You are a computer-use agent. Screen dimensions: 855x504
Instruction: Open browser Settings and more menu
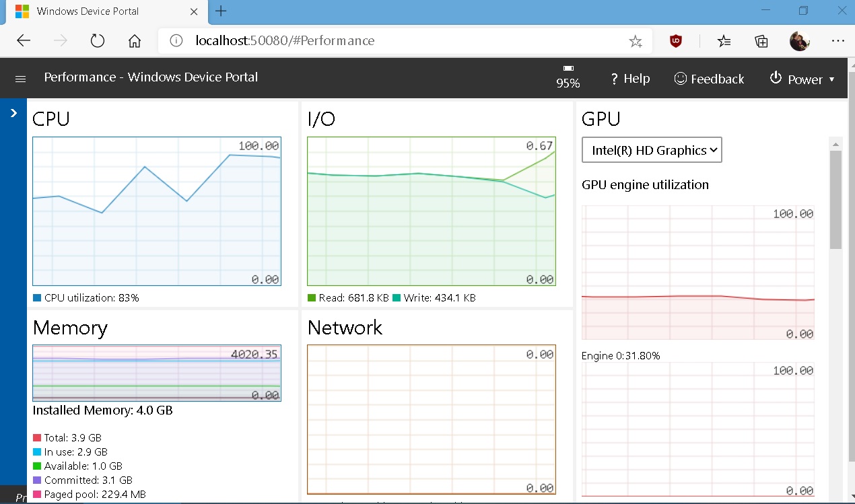point(837,41)
